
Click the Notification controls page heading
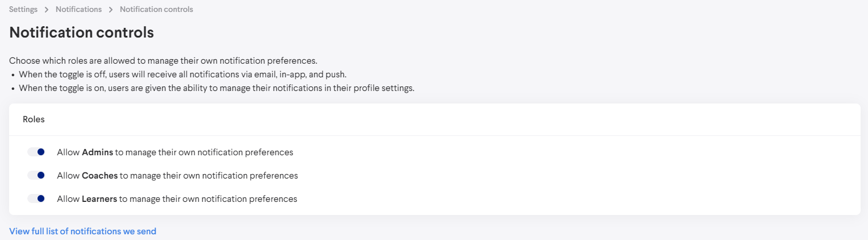[x=81, y=32]
